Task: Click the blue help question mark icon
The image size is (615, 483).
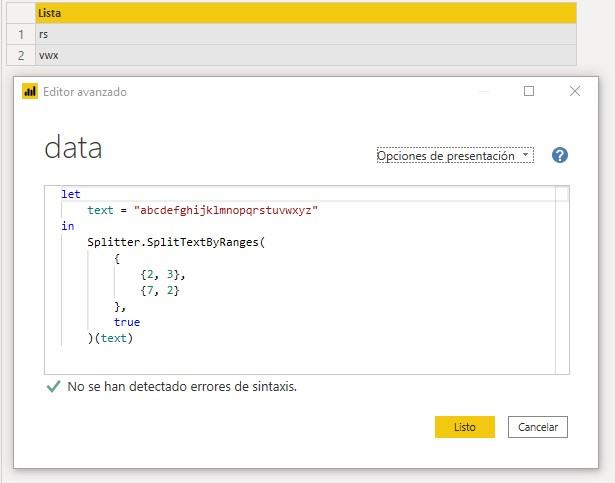Action: pos(560,155)
